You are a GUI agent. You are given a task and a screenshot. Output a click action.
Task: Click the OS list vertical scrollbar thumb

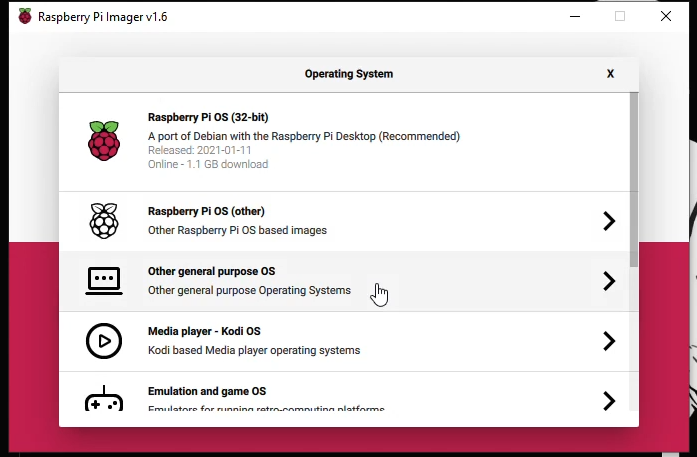[634, 180]
